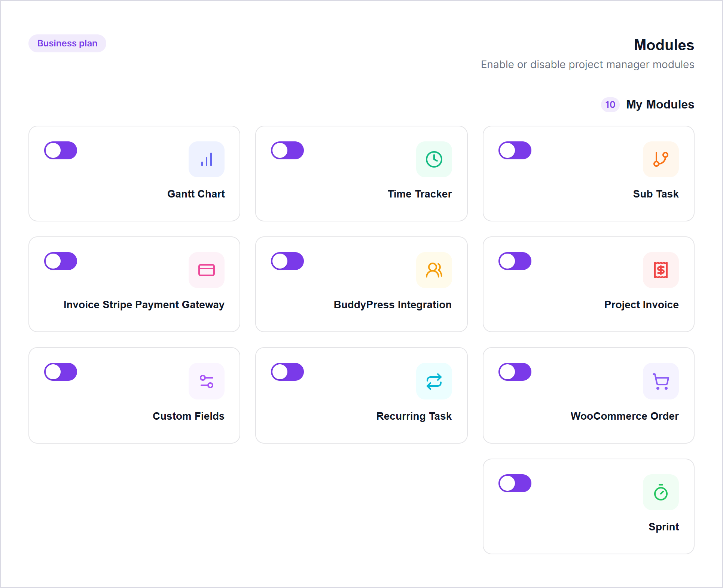
Task: Click the Project Invoice receipt icon
Action: click(x=661, y=270)
